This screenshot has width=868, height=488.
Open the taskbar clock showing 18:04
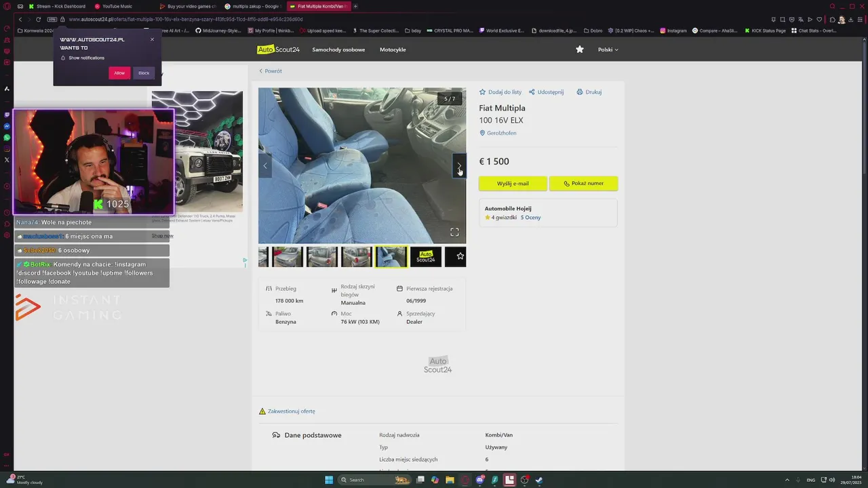850,480
